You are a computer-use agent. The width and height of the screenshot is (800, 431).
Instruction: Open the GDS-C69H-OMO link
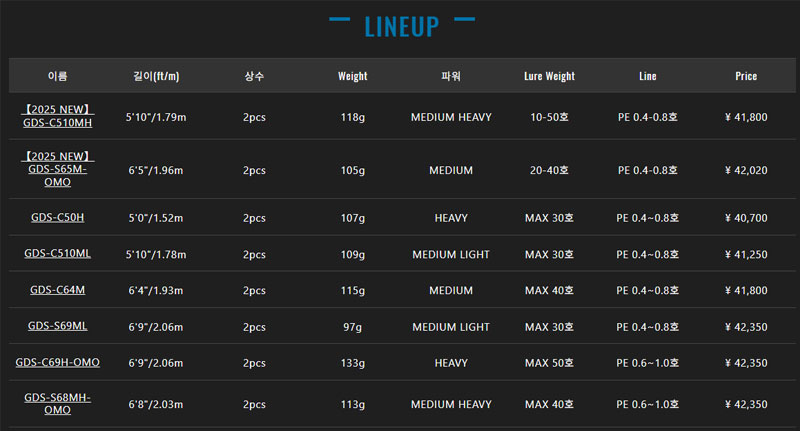tap(57, 362)
